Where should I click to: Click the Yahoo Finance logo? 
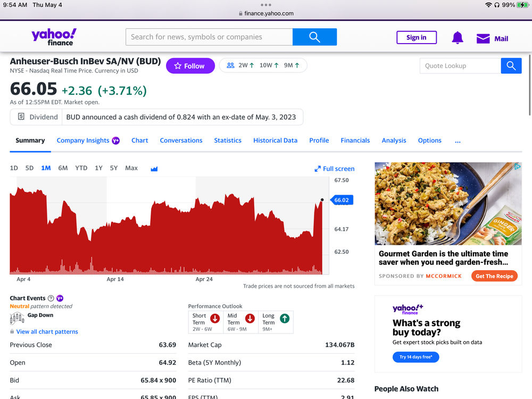click(x=53, y=36)
